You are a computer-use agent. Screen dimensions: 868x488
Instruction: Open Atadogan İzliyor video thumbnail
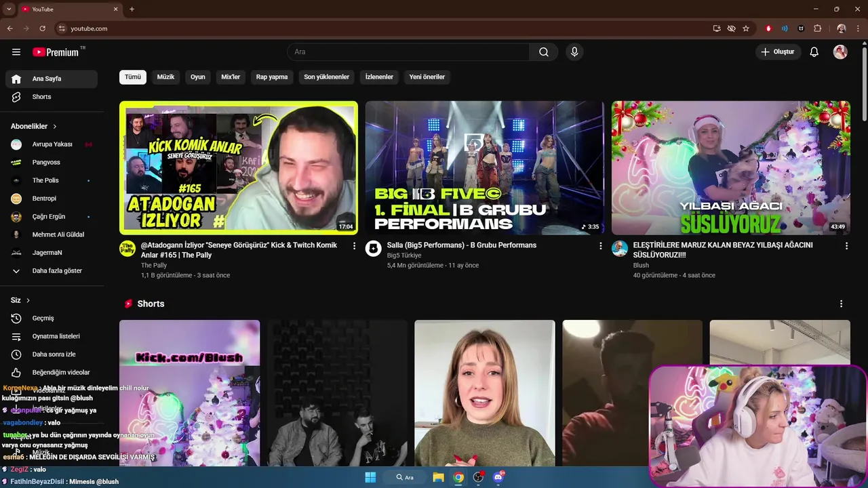(x=239, y=168)
